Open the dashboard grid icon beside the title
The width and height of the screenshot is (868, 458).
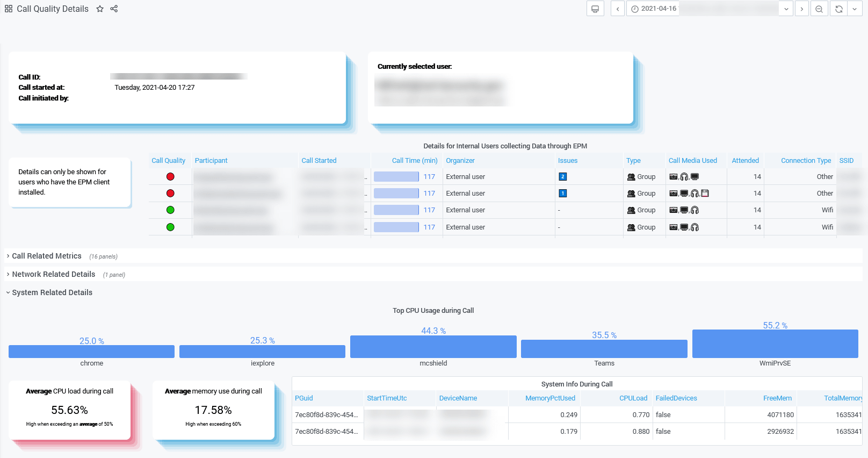pyautogui.click(x=9, y=9)
